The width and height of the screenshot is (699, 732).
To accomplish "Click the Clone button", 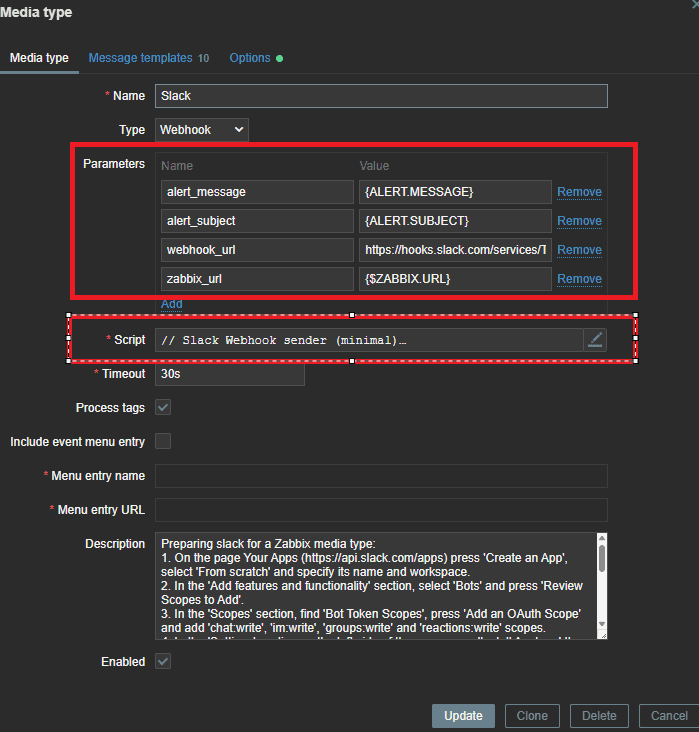I will tap(532, 716).
